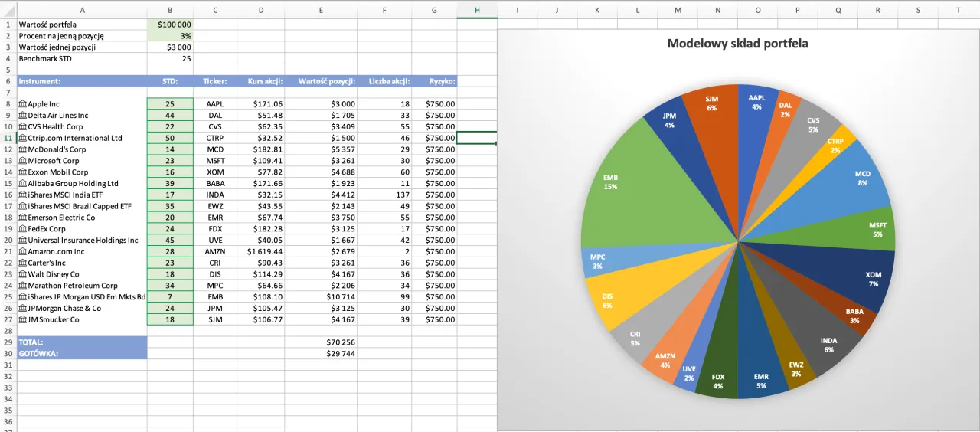Image resolution: width=980 pixels, height=432 pixels.
Task: Click the GOTÓWKA: label cell
Action: coord(82,353)
